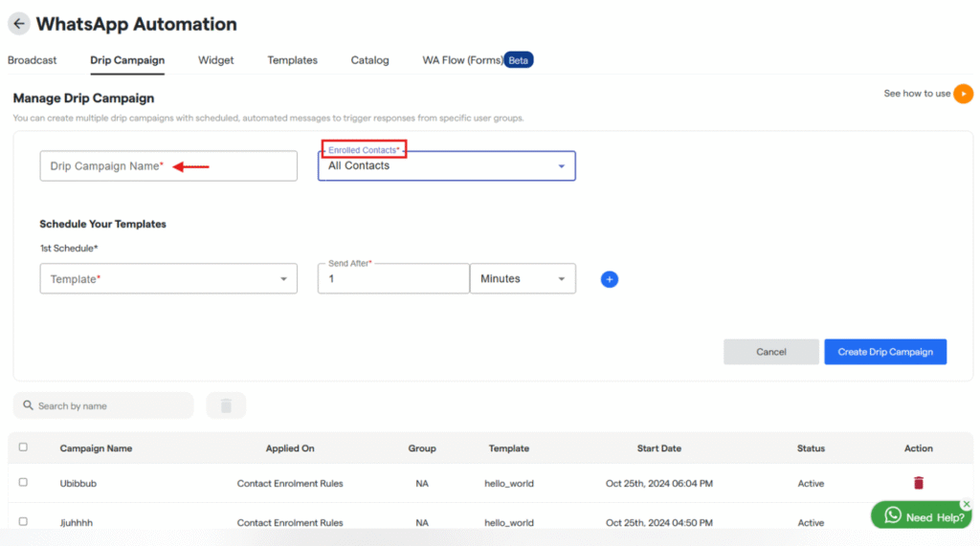The width and height of the screenshot is (980, 546).
Task: Click the magnifier icon in search box
Action: (x=28, y=405)
